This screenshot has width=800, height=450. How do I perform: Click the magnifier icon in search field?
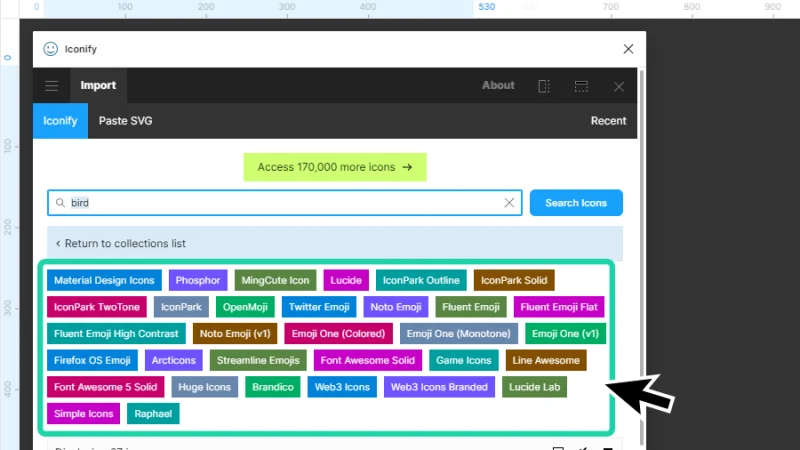coord(60,203)
